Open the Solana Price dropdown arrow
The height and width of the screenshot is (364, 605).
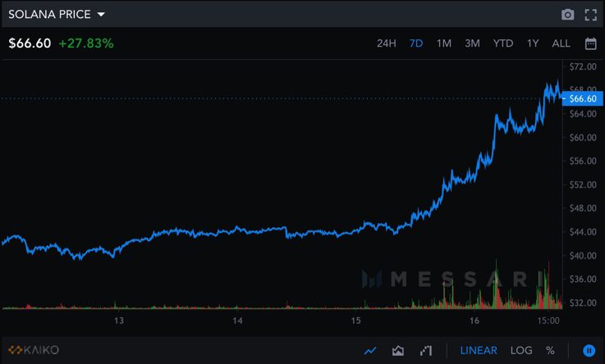point(101,15)
